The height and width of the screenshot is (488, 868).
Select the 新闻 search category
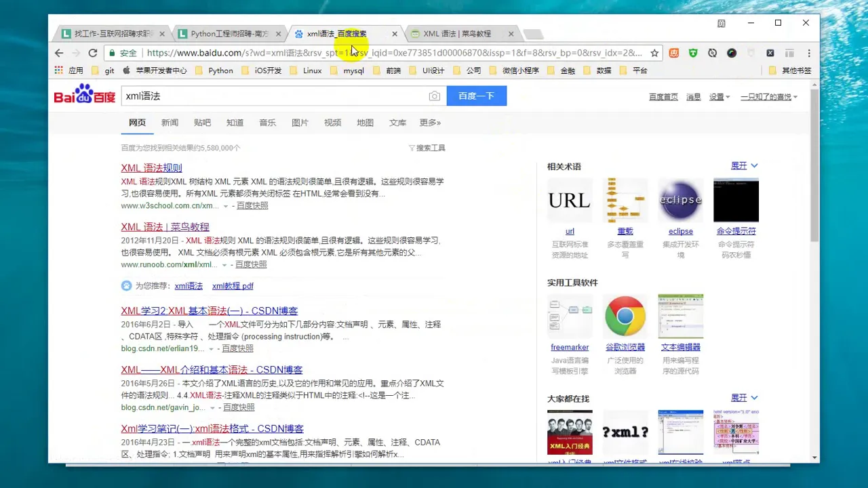click(x=170, y=123)
